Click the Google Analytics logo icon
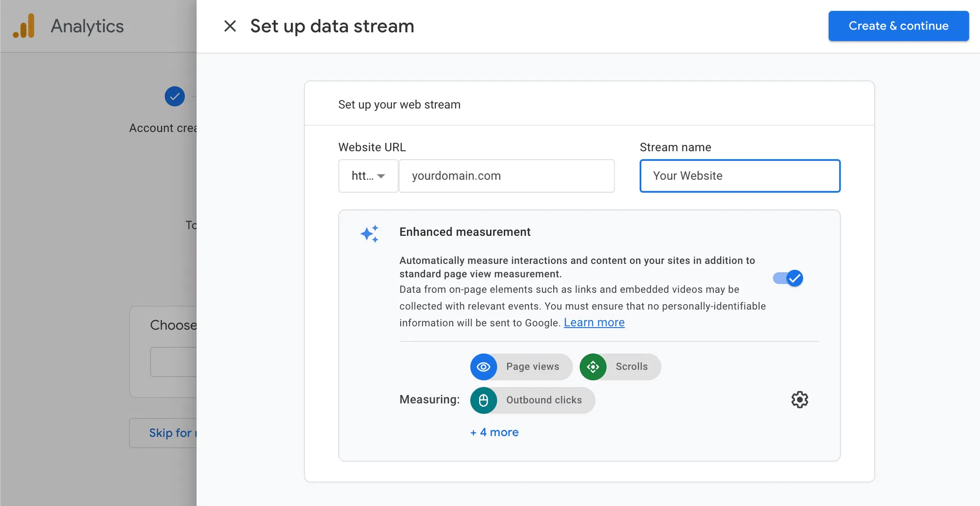 (24, 26)
